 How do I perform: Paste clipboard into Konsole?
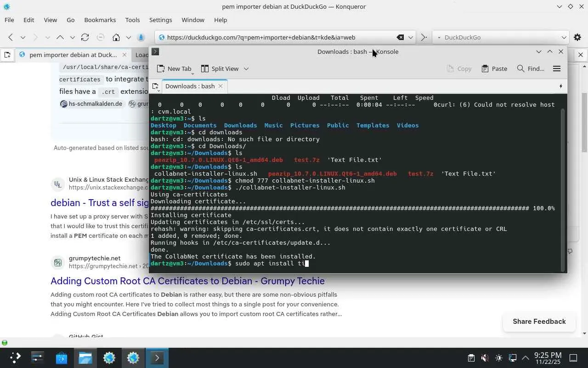click(x=494, y=69)
